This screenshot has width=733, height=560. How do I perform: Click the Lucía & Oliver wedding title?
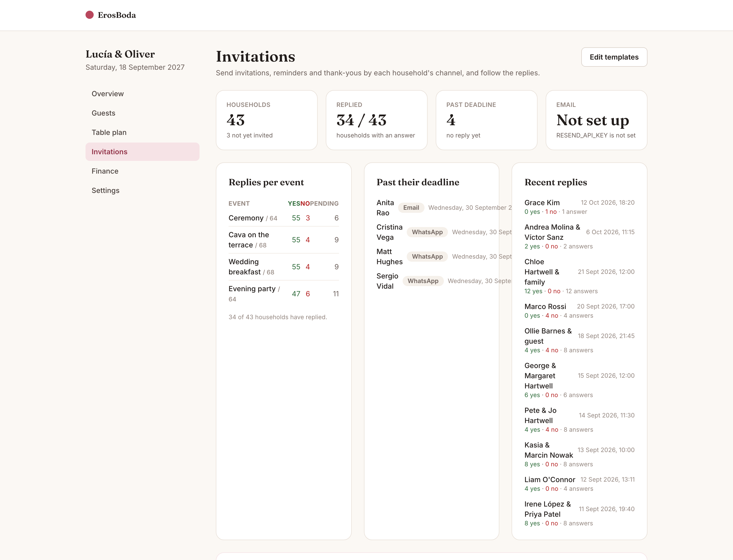[x=120, y=54]
